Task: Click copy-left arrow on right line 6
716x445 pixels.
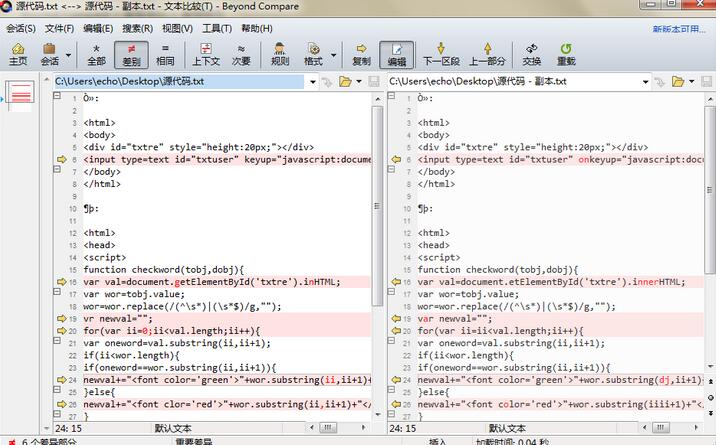Action: (x=396, y=159)
